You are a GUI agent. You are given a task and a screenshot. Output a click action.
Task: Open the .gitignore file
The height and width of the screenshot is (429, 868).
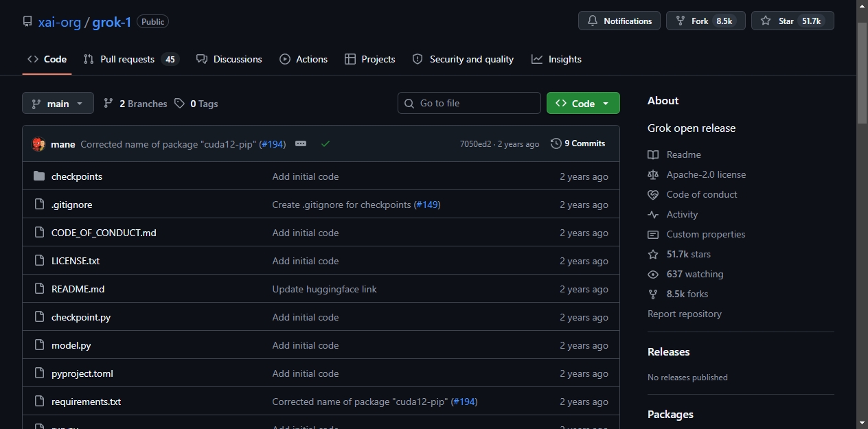(71, 205)
